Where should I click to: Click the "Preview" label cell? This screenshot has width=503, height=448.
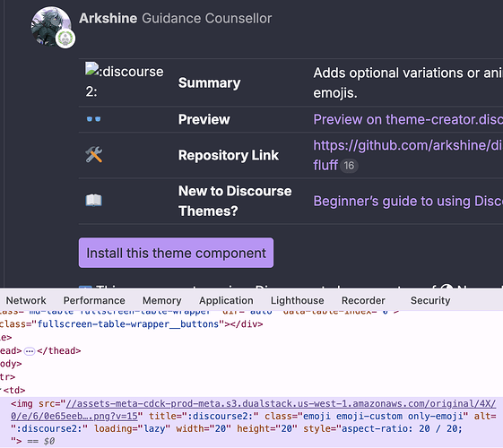point(204,119)
